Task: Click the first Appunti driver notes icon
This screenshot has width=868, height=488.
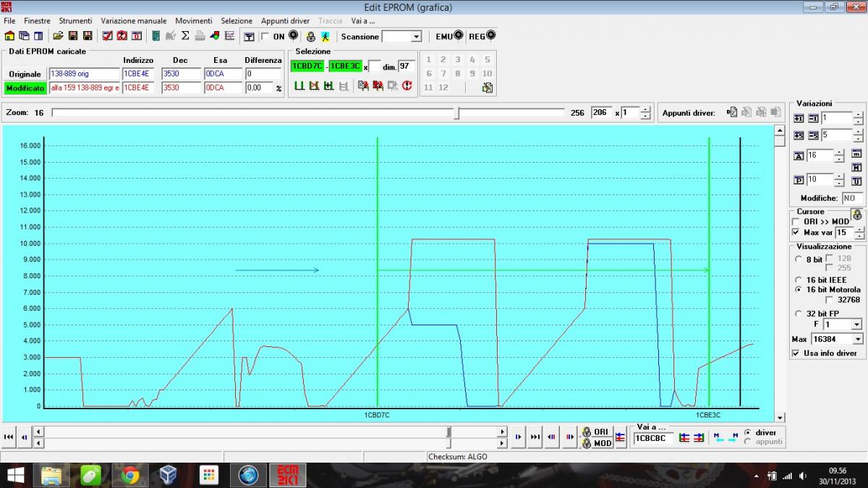Action: click(x=732, y=112)
